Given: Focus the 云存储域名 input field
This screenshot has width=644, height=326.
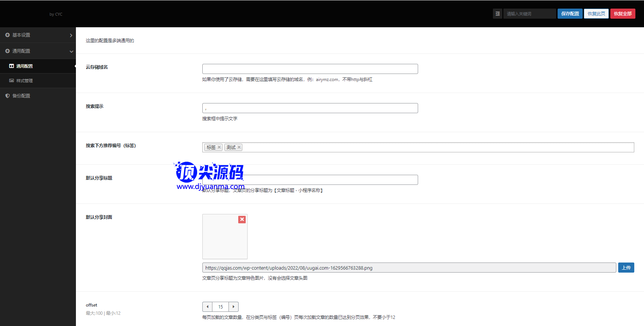Looking at the screenshot, I should 310,69.
